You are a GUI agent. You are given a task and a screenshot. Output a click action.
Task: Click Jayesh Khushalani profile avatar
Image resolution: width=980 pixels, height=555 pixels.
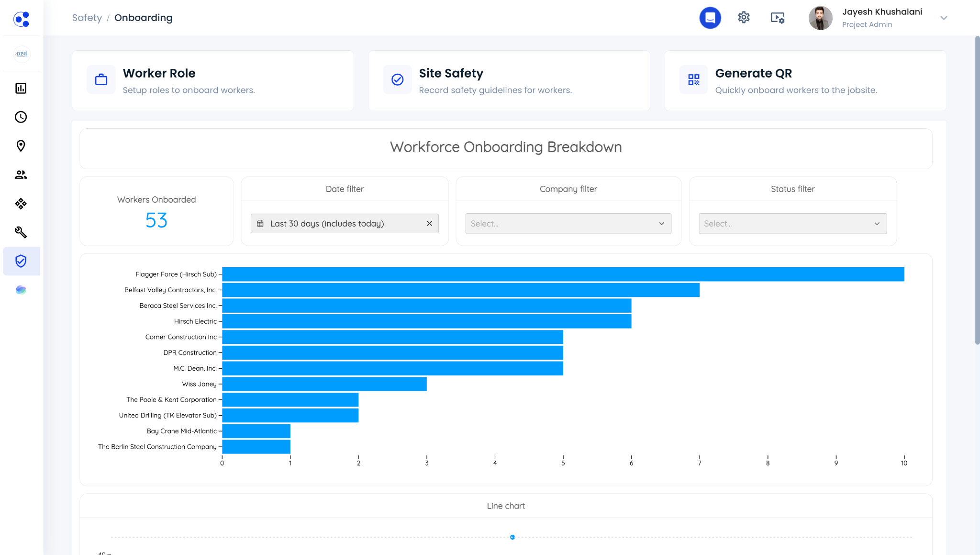pos(821,18)
